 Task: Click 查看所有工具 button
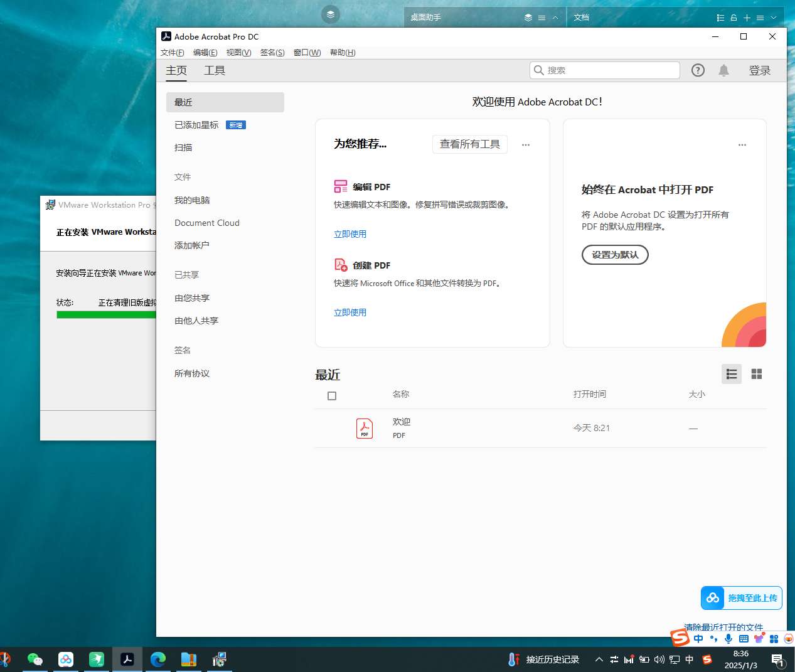pos(470,144)
